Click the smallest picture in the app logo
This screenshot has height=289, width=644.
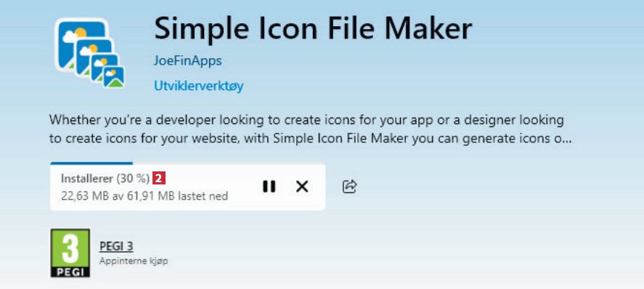[114, 77]
